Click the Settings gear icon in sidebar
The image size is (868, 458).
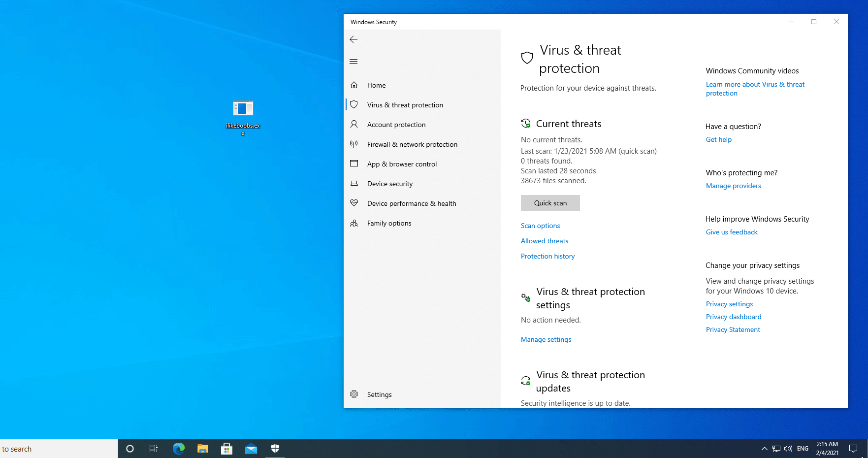tap(354, 394)
